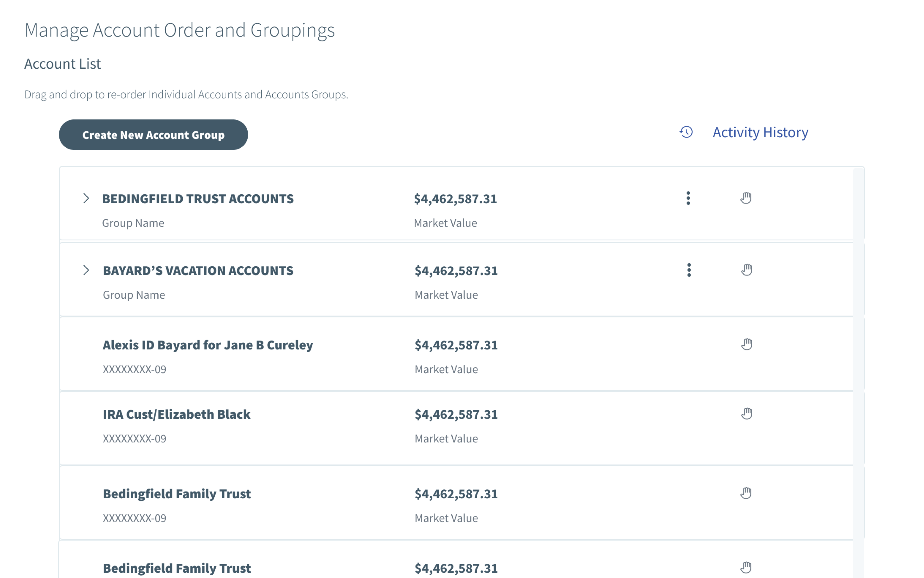Select Alexis ID Bayard for Jane B Cureley
This screenshot has height=578, width=924.
(x=208, y=345)
